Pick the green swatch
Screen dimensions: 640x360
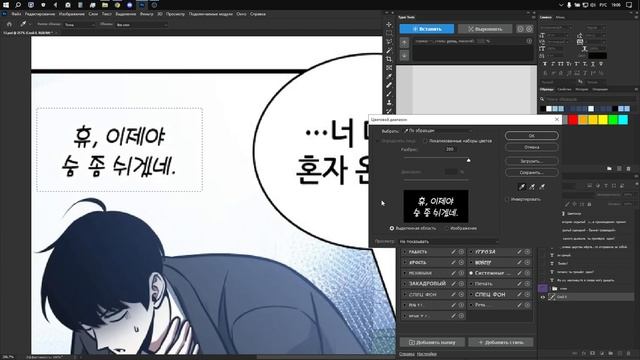pos(613,120)
